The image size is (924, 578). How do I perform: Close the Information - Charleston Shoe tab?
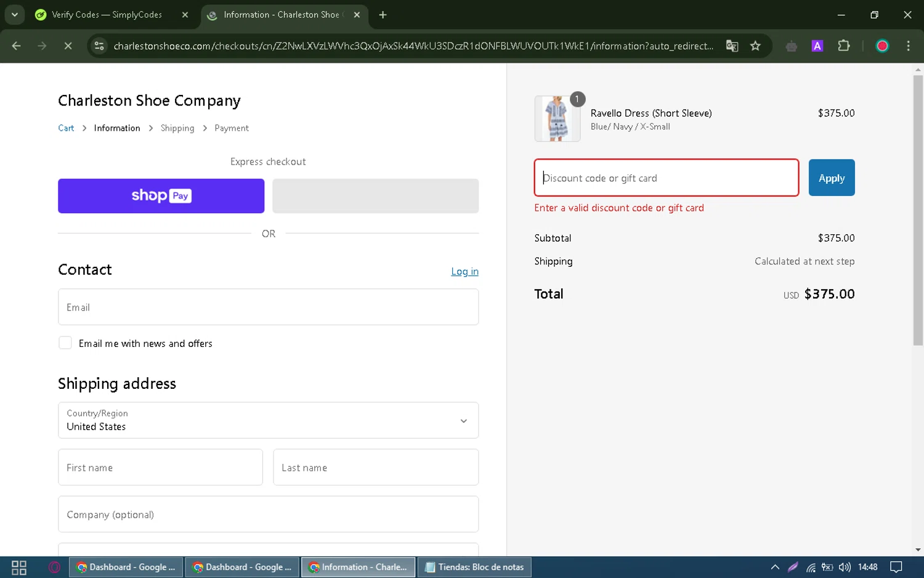click(x=357, y=15)
